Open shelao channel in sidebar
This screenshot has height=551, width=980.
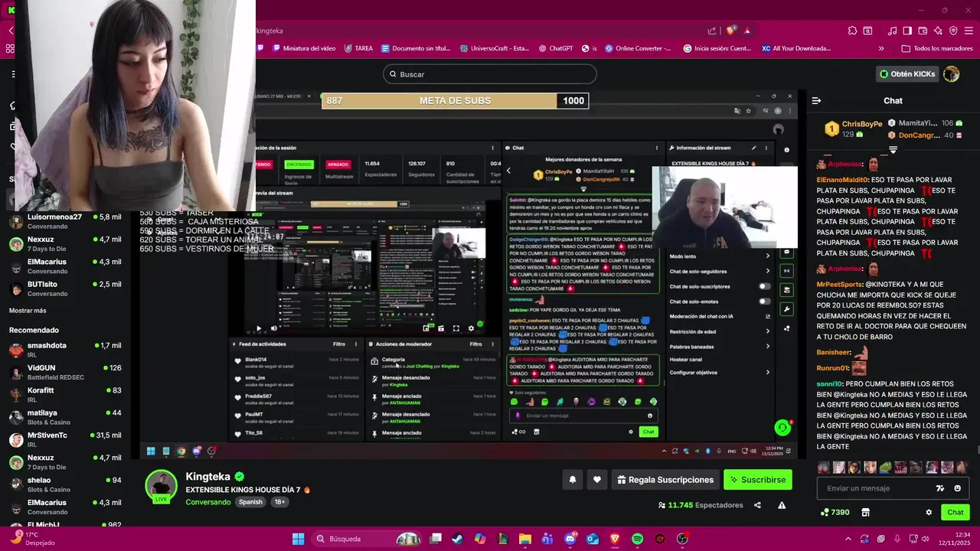pos(65,484)
